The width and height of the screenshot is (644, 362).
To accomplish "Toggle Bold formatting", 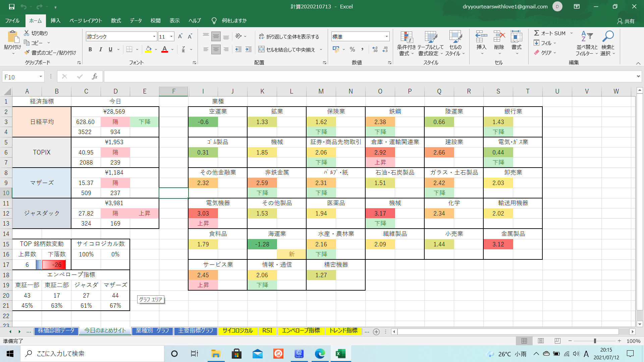I will (90, 50).
